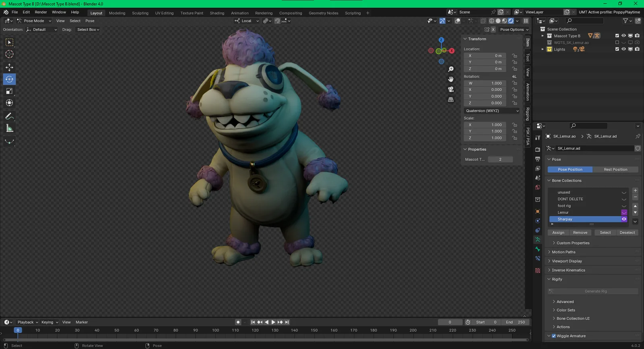
Task: Expand the Motion Paths panel
Action: point(563,252)
